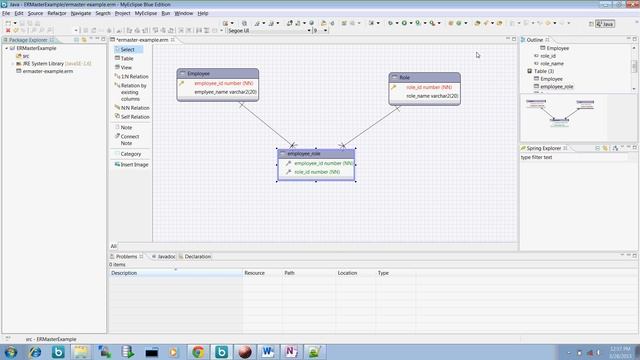
Task: Click the Windows Start button
Action: pyautogui.click(x=11, y=352)
